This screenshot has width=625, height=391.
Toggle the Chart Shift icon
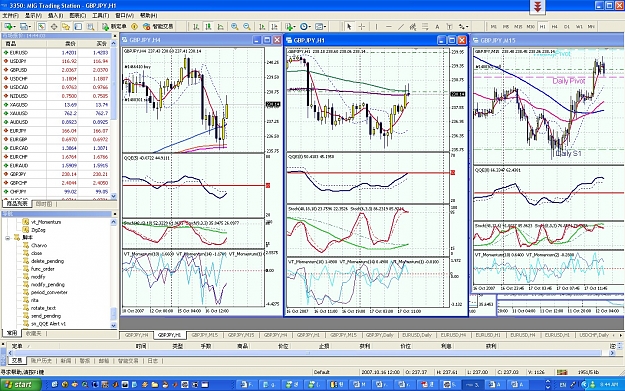tap(274, 26)
